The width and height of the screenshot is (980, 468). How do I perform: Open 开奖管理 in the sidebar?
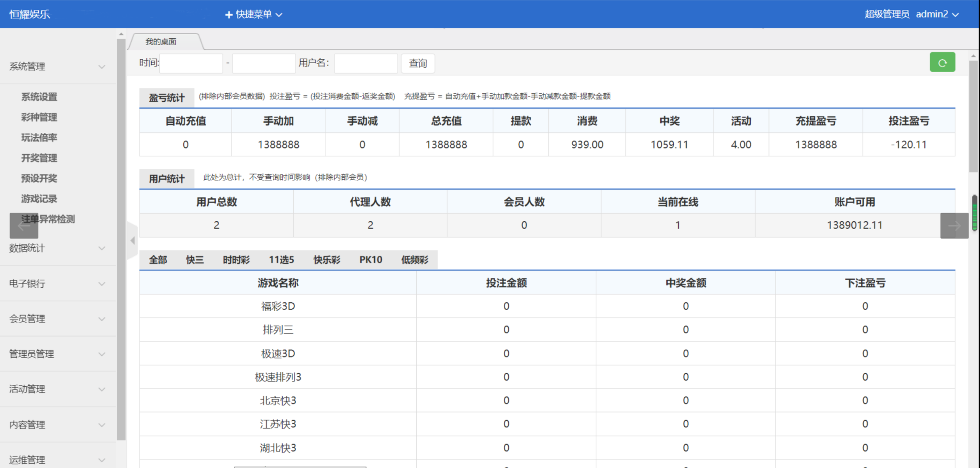pyautogui.click(x=39, y=158)
